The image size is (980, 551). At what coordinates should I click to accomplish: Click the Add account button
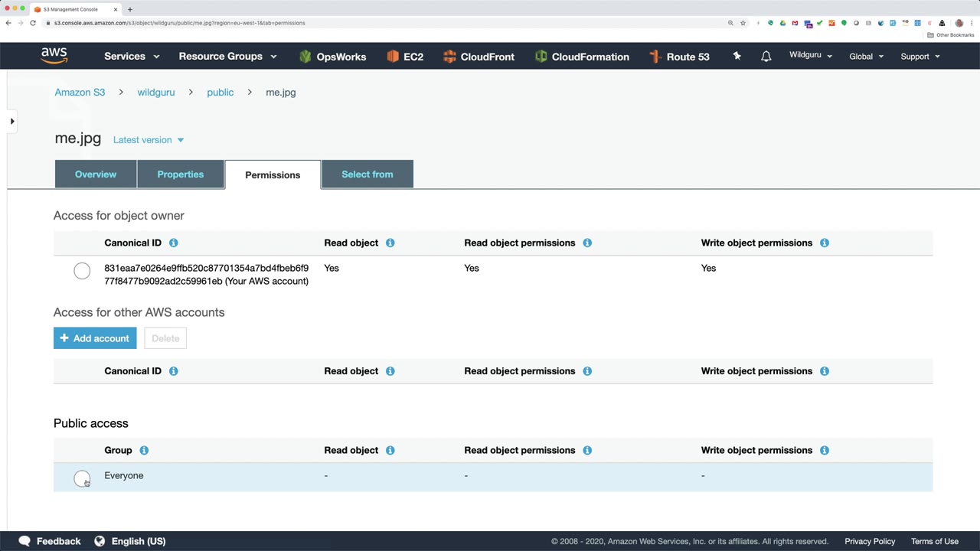pos(95,338)
